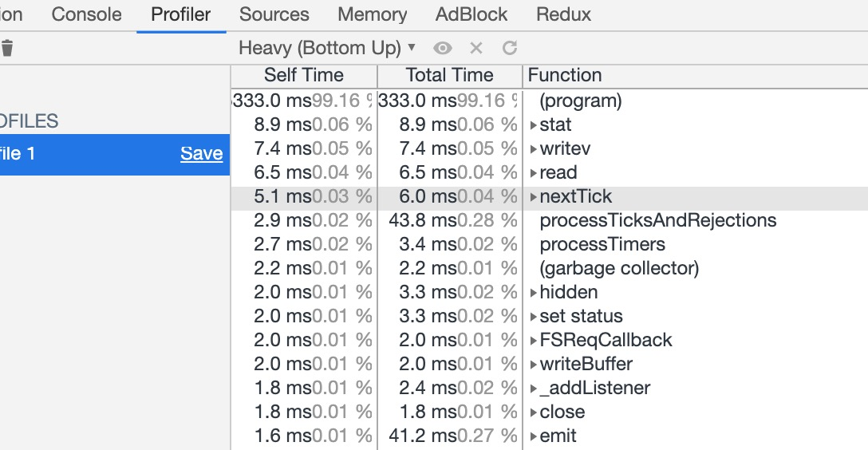The height and width of the screenshot is (450, 868).
Task: Select the (garbage collector) row
Action: pos(619,269)
